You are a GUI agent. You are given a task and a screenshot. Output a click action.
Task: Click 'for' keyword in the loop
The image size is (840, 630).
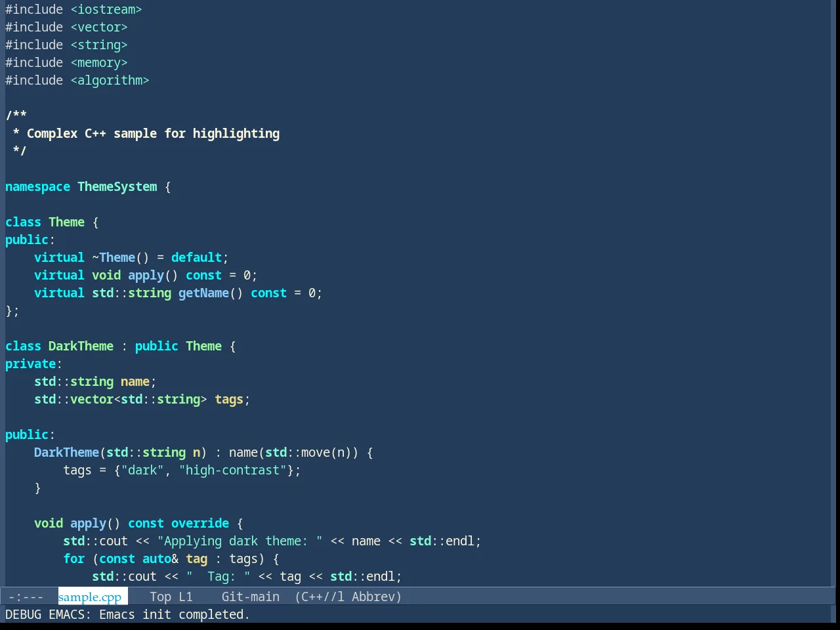[74, 559]
